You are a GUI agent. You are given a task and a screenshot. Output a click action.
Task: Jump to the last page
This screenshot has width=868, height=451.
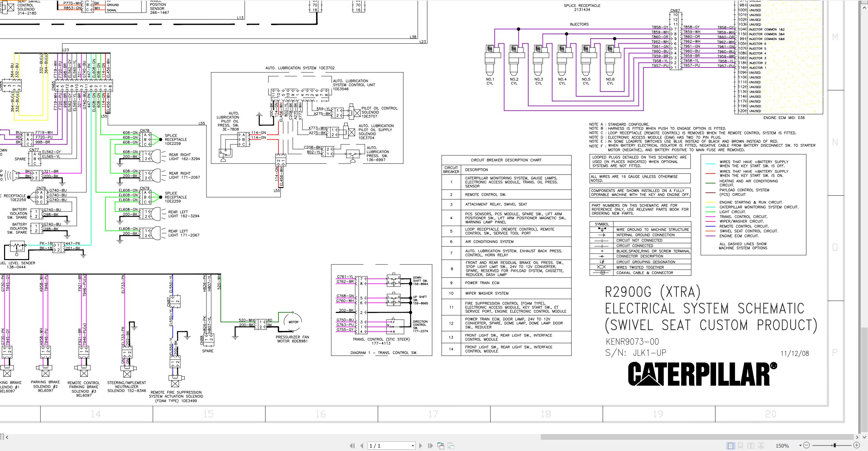point(430,446)
